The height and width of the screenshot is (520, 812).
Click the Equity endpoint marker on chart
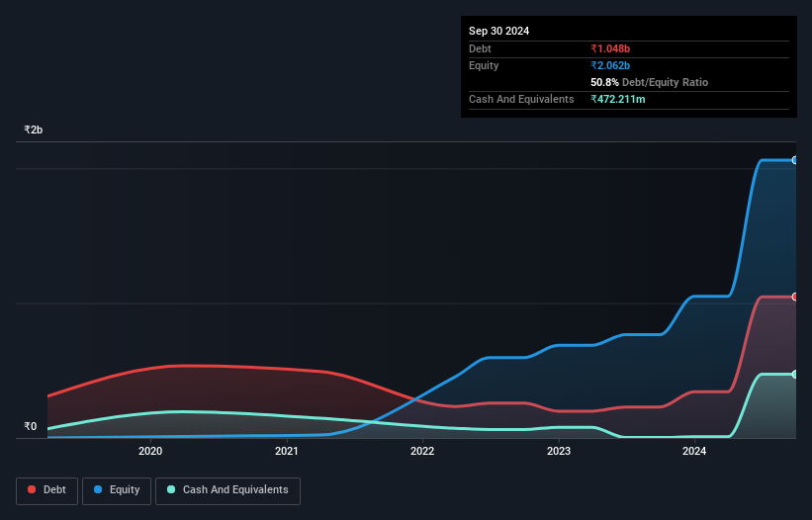(795, 160)
